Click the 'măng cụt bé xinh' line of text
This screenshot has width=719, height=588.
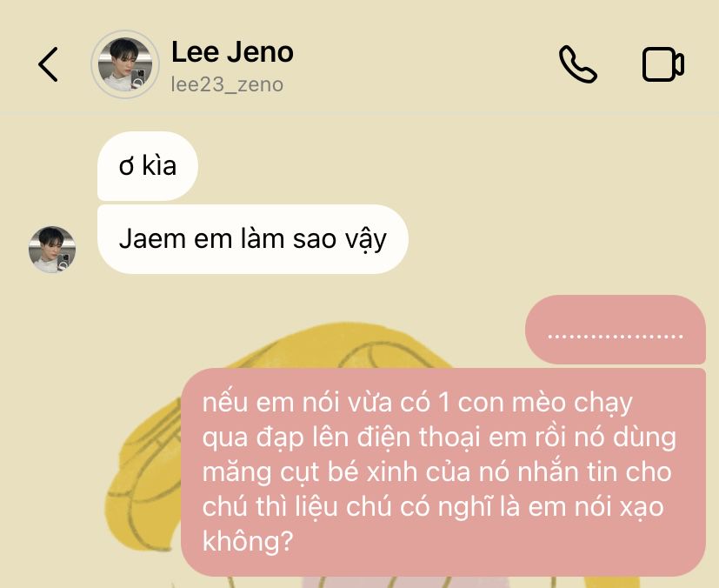[437, 472]
